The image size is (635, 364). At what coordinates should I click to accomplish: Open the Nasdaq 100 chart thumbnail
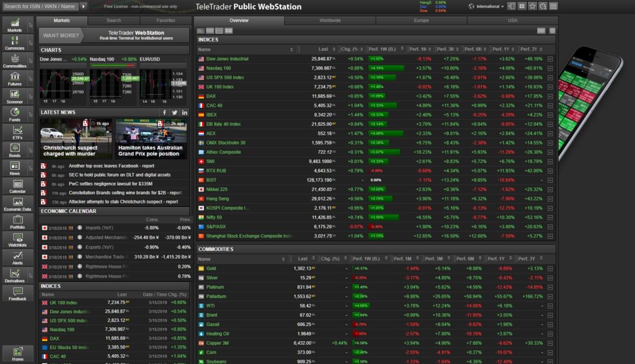coord(113,84)
